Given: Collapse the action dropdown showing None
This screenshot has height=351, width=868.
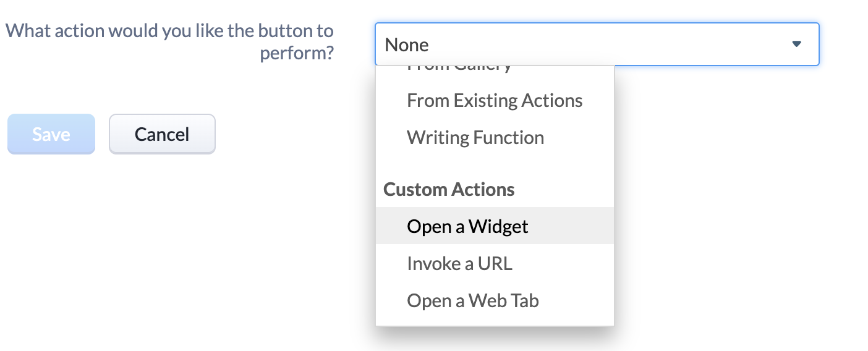Looking at the screenshot, I should [x=597, y=44].
